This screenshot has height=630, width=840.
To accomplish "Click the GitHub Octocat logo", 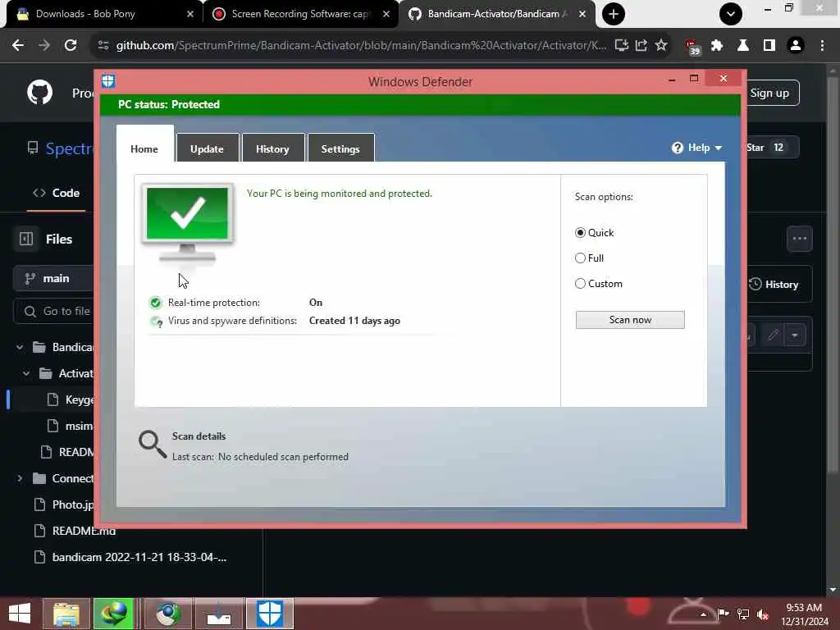I will coord(40,92).
